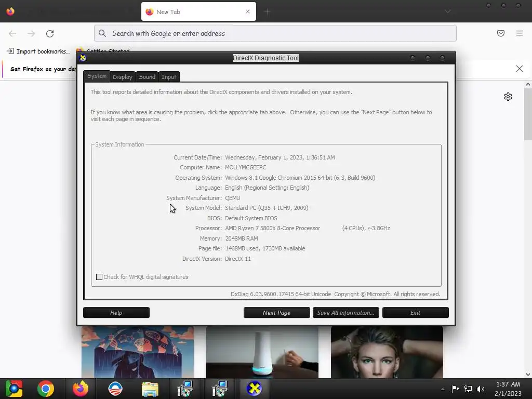532x399 pixels.
Task: Switch to the Display tab
Action: 123,77
